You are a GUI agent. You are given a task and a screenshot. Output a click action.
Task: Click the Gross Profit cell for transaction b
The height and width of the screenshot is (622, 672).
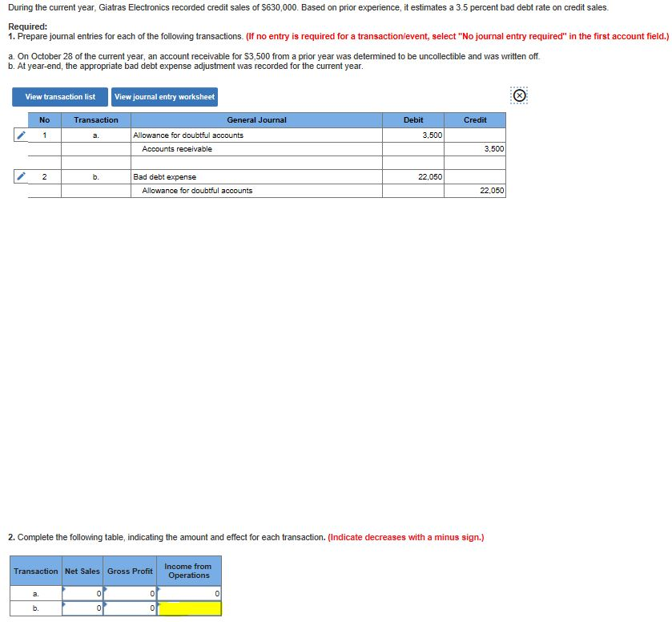131,608
